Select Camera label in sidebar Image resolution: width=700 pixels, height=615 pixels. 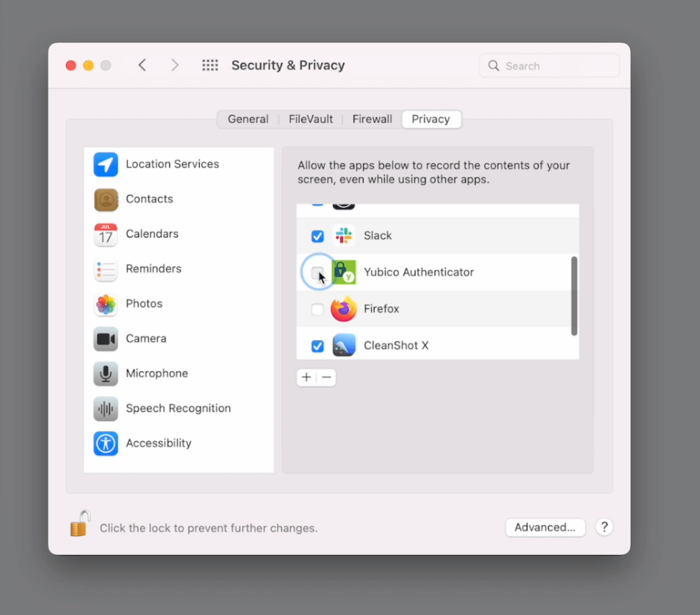(146, 339)
